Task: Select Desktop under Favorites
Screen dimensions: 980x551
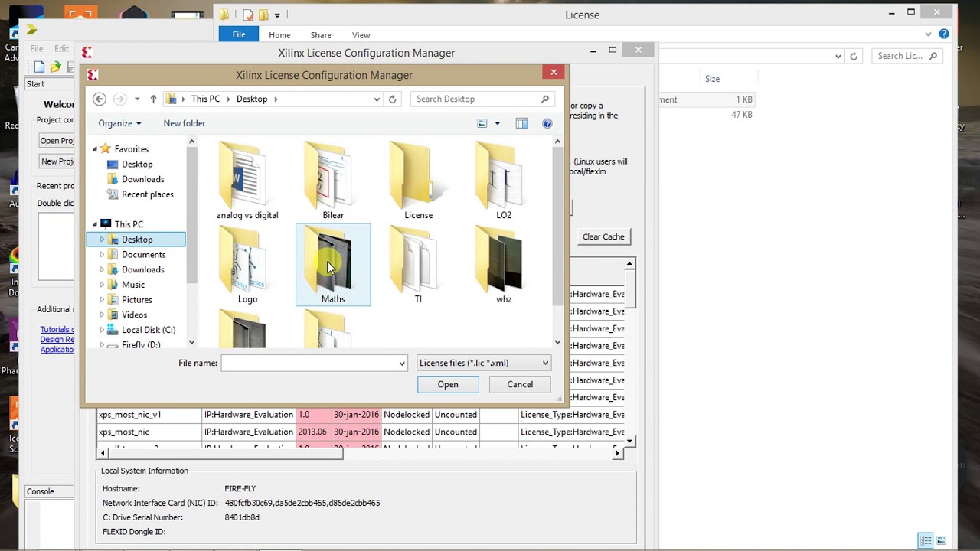Action: [x=136, y=164]
